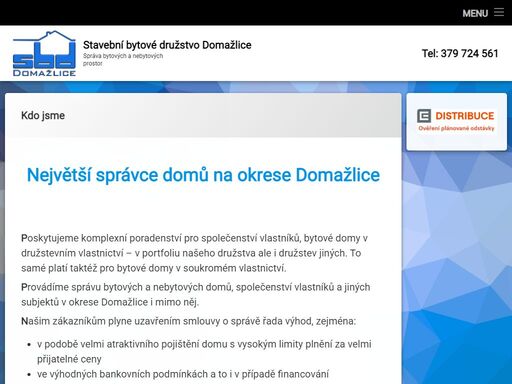Screen dimensions: 512x384
Task: Click the phone number Tel: 379 724 561
Action: click(x=460, y=53)
